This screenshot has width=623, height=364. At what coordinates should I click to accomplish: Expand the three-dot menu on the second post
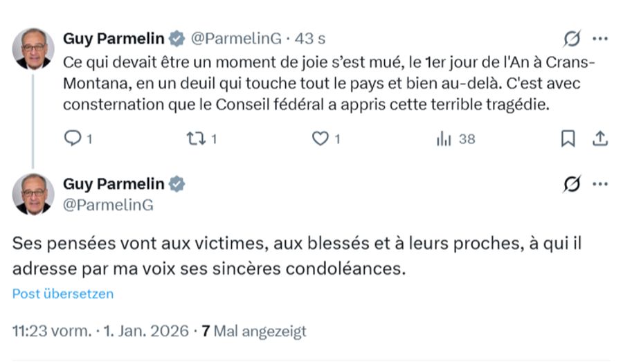[600, 184]
